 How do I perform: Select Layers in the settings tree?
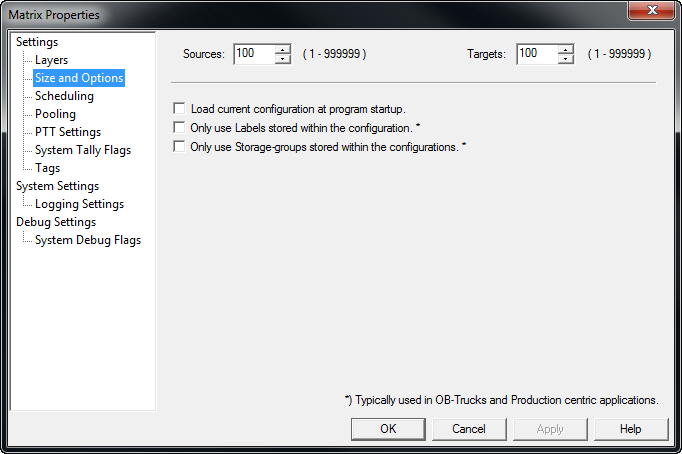pyautogui.click(x=51, y=60)
